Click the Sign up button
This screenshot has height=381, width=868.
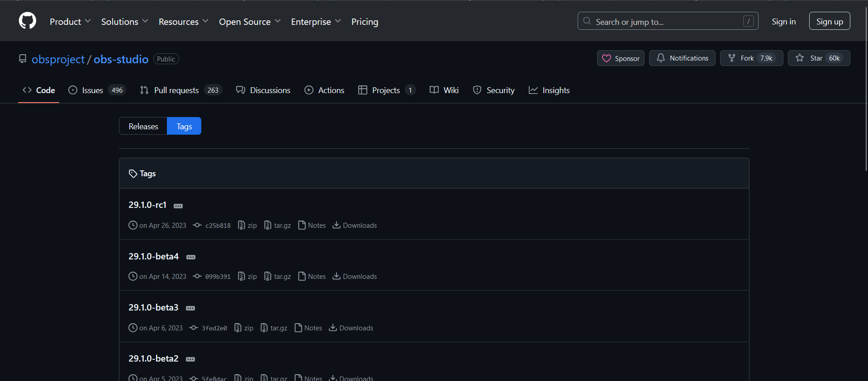(x=829, y=21)
